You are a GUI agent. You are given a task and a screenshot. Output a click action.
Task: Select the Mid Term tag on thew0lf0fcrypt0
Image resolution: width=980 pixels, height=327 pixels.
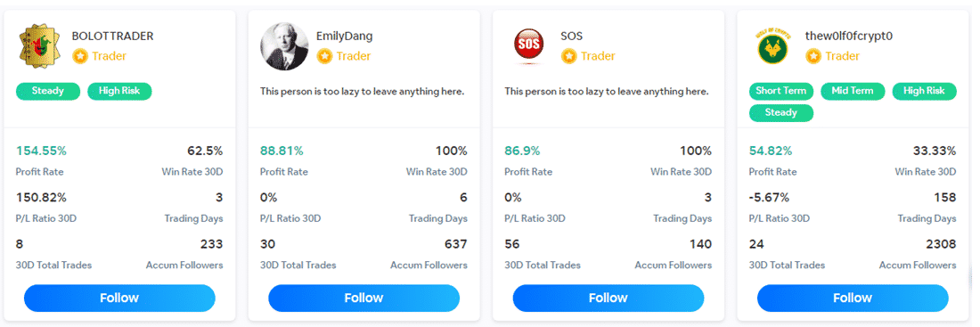(853, 91)
